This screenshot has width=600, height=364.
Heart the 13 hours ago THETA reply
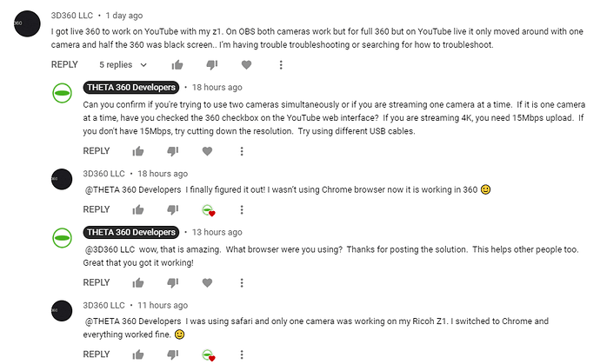pos(208,283)
